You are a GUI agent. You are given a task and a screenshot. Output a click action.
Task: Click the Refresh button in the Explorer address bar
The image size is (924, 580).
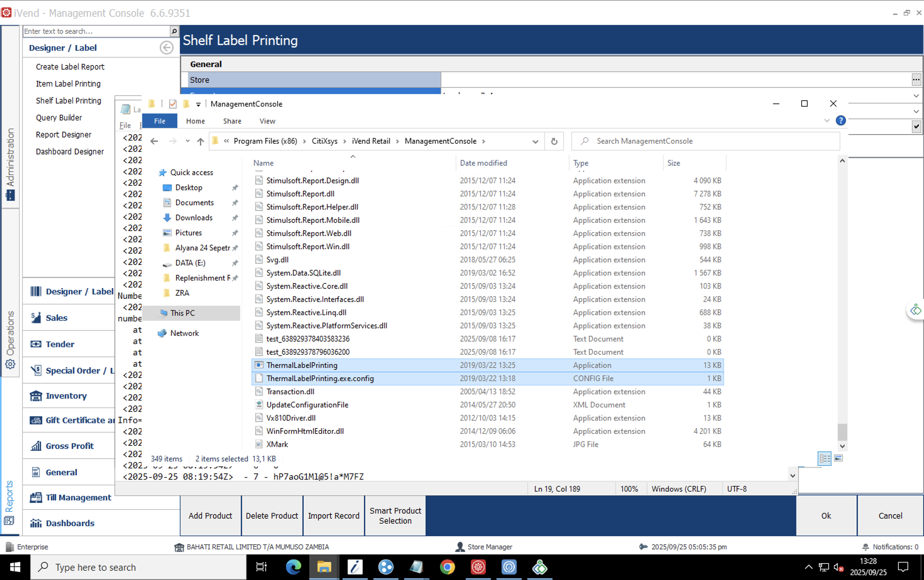pyautogui.click(x=554, y=141)
